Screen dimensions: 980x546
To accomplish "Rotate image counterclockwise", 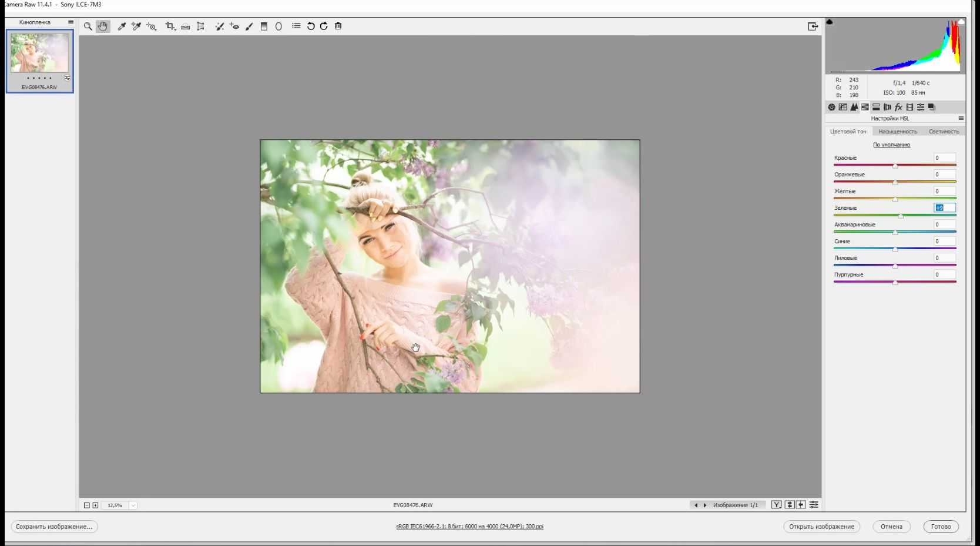I will point(311,26).
